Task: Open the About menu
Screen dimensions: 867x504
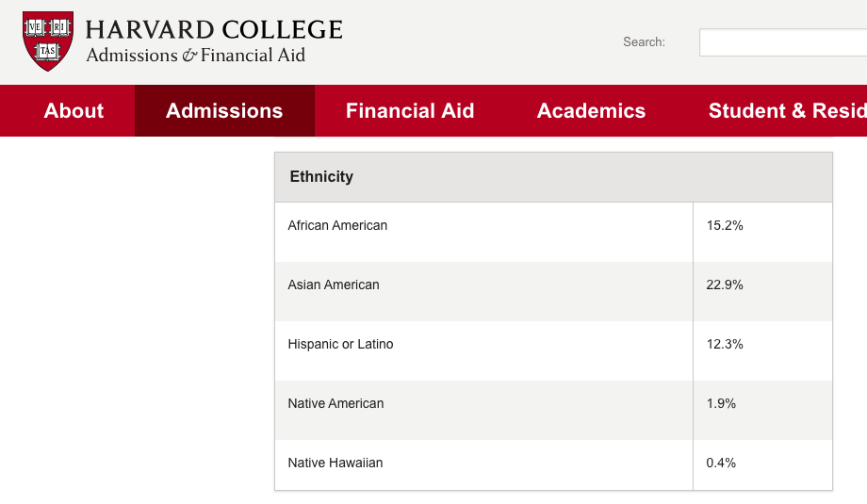Action: click(x=74, y=111)
